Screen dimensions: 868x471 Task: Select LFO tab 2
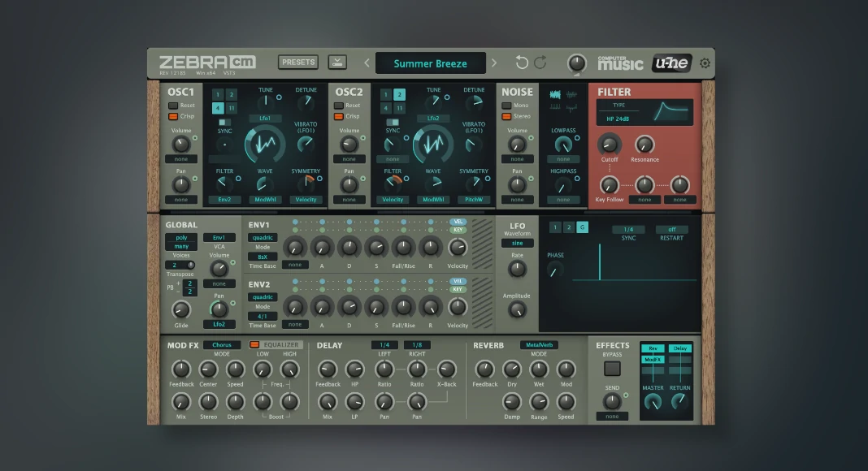(x=569, y=227)
